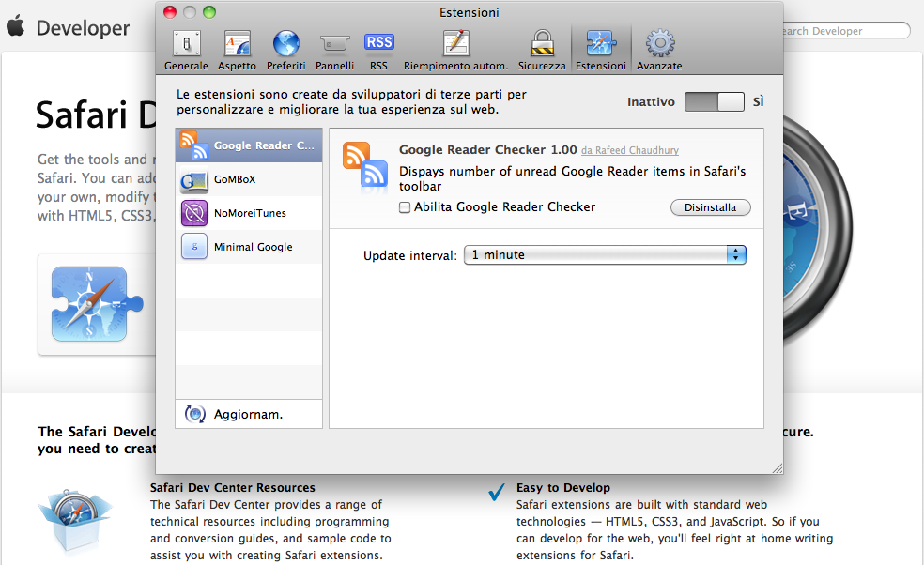Open the Aspetto preferences pane

(x=237, y=51)
